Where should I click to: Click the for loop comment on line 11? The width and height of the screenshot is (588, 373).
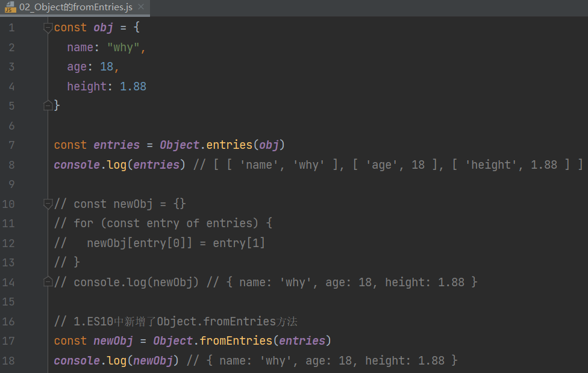pos(163,224)
